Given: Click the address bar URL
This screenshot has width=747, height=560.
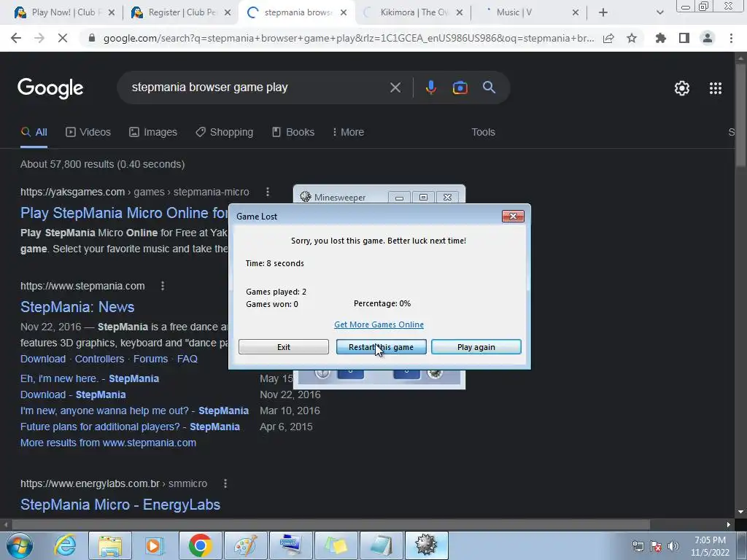Looking at the screenshot, I should click(x=348, y=38).
